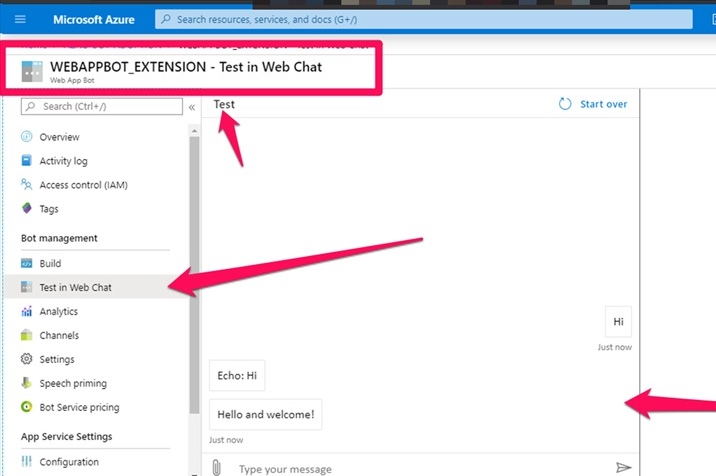Click the sidebar scrollbar thumb
The image size is (716, 476).
tap(194, 275)
